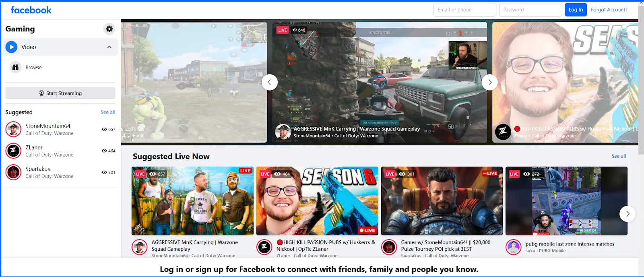Click suku's avatar under the PUBG stream
This screenshot has height=277, width=644.
pos(513,247)
